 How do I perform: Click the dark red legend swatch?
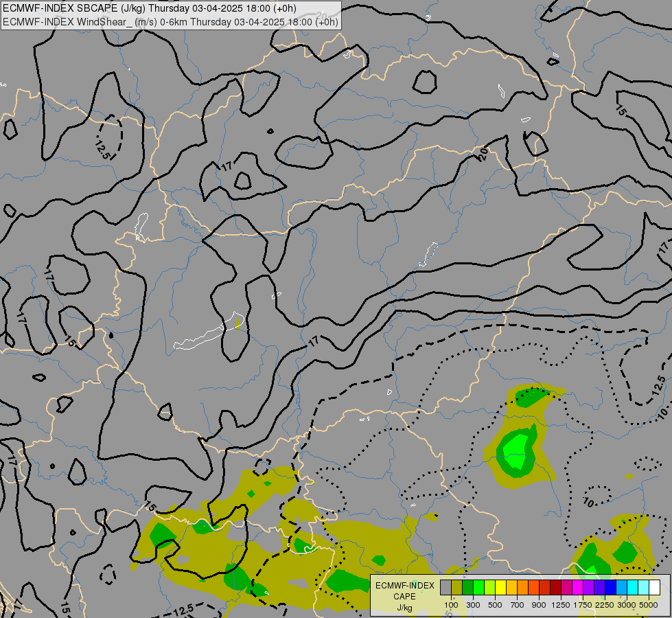point(555,588)
